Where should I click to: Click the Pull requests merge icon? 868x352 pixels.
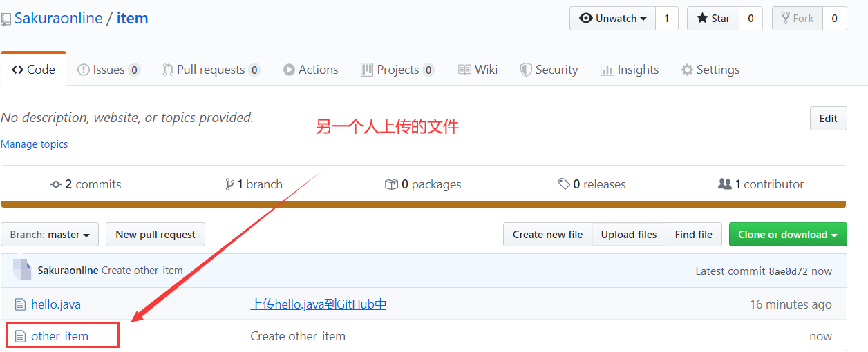[x=168, y=70]
